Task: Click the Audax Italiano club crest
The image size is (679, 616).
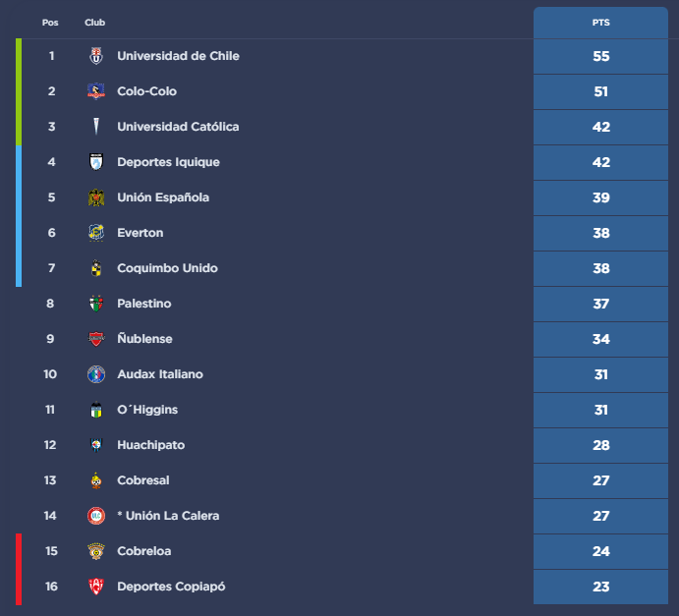Action: [x=95, y=374]
